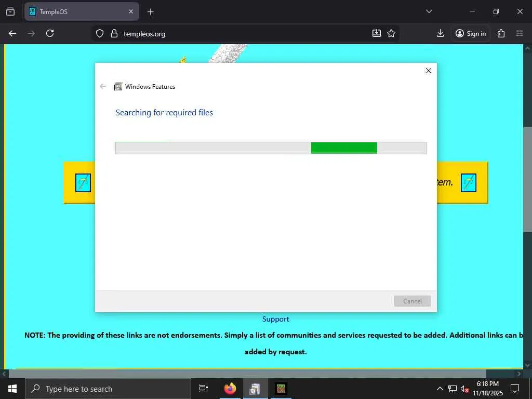Open the notification center icon

[515, 389]
